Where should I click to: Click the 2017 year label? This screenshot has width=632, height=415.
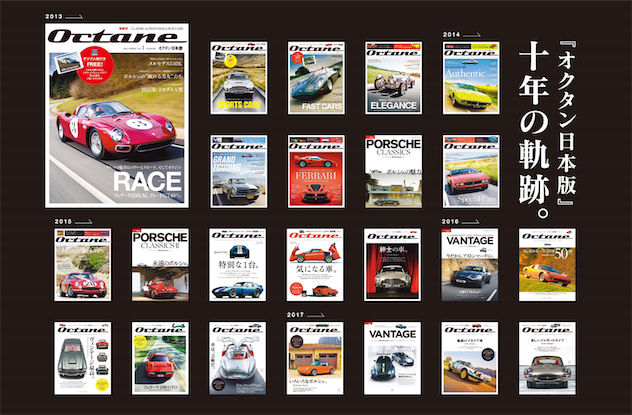pyautogui.click(x=295, y=315)
